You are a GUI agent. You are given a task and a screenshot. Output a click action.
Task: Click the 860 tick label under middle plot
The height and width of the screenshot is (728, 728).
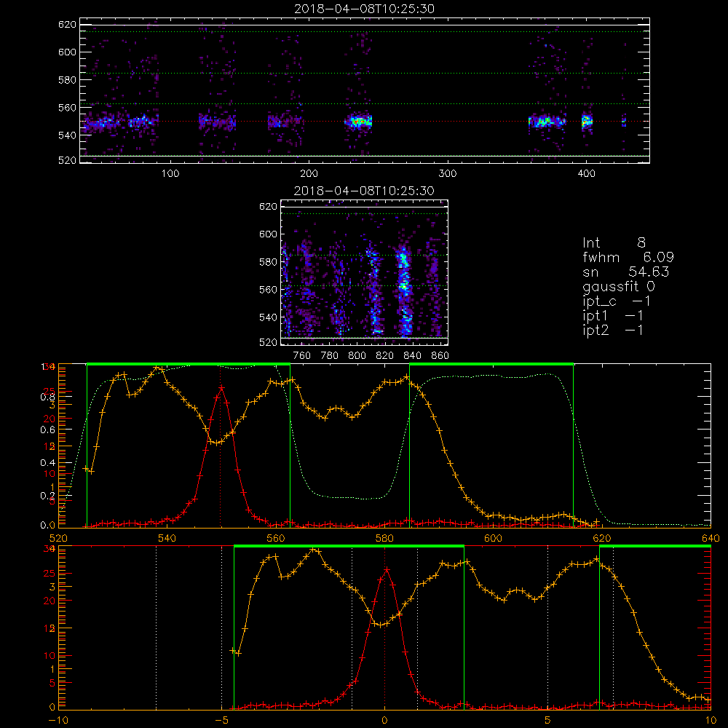click(x=440, y=356)
